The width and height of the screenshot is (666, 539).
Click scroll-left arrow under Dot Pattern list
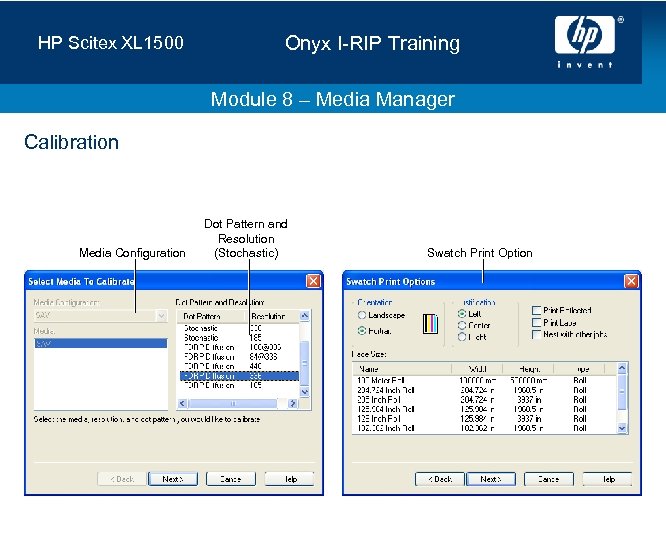pos(182,404)
